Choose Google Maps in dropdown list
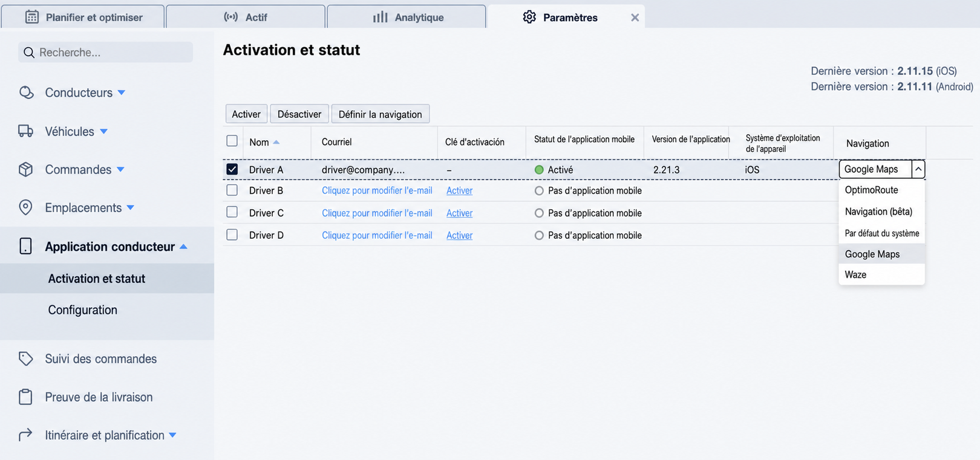Viewport: 980px width, 460px height. pos(881,254)
